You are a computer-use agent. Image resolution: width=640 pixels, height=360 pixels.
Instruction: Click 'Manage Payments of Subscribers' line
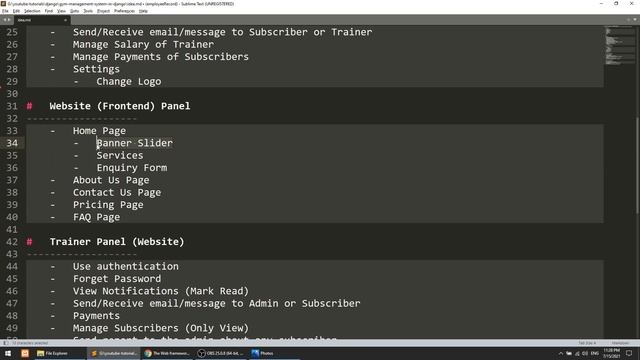pos(161,57)
